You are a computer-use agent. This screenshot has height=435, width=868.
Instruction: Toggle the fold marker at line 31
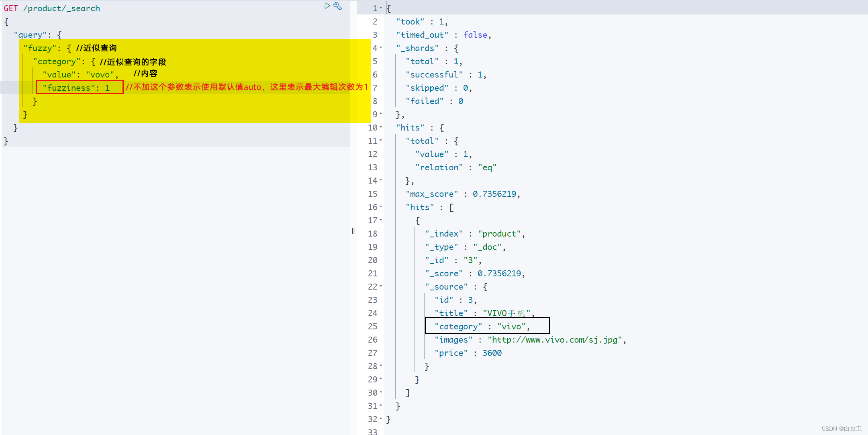381,406
